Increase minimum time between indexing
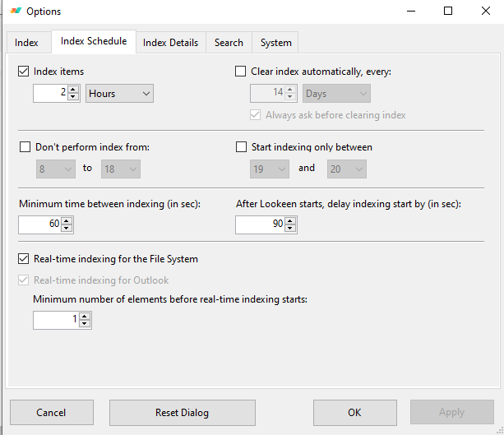The height and width of the screenshot is (435, 504). click(x=67, y=221)
